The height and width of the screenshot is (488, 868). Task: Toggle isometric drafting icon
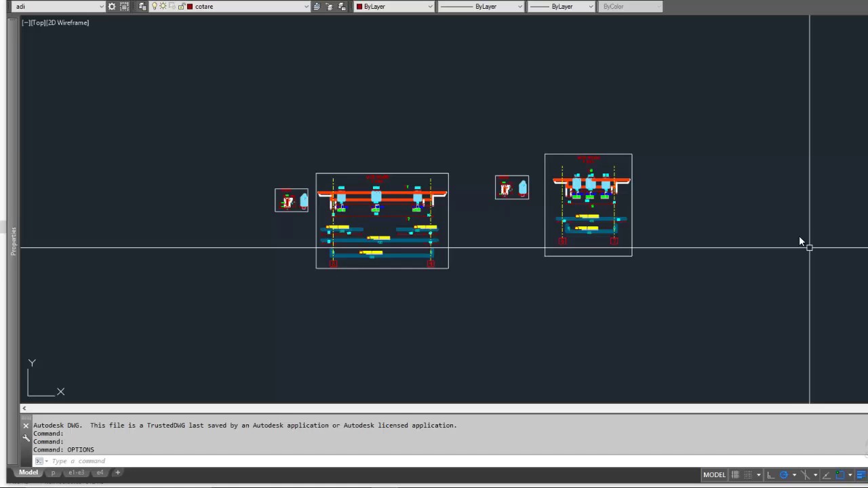(x=805, y=474)
